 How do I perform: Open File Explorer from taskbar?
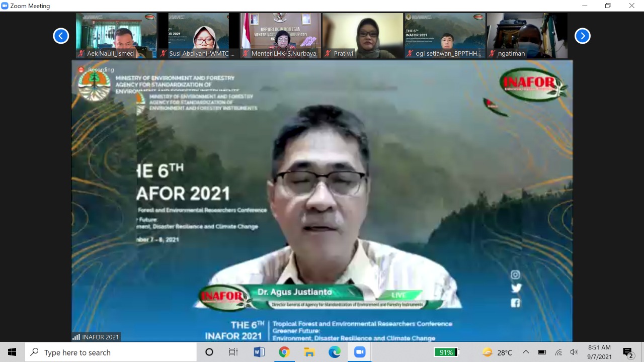(309, 352)
